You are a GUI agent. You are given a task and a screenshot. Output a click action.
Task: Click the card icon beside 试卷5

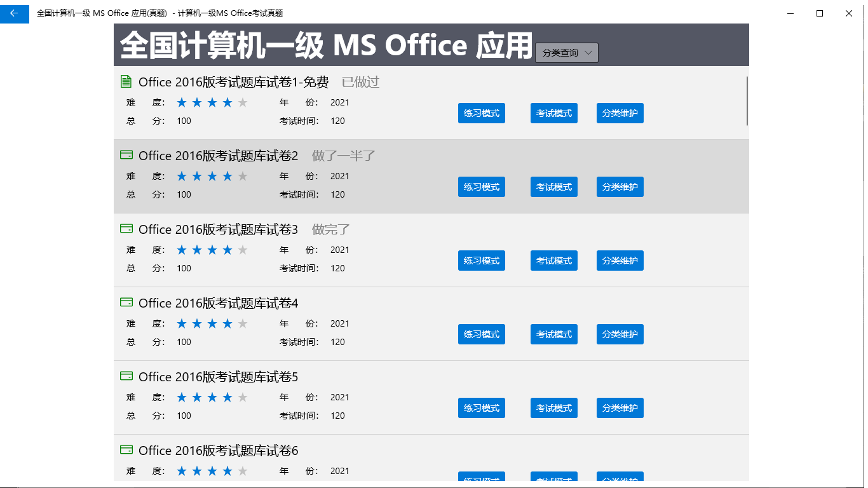point(126,376)
